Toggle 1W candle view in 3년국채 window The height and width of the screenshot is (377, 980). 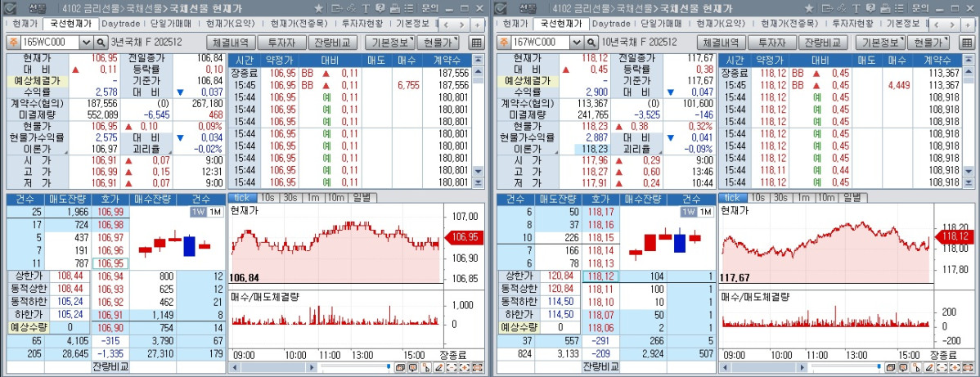pos(199,212)
